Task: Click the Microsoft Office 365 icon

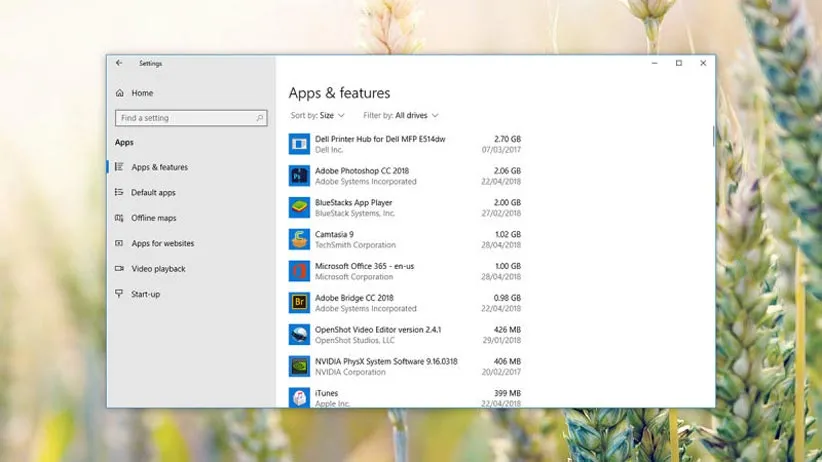Action: 299,271
